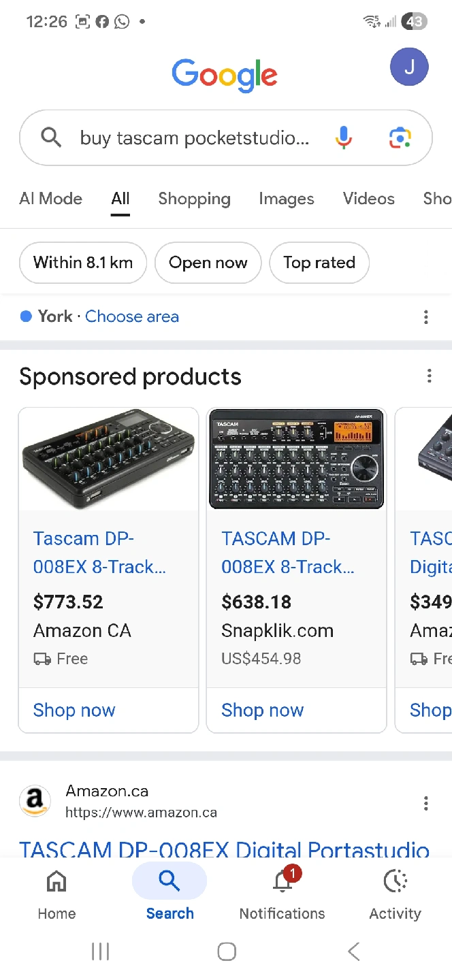Toggle the "Top rated" filter chip

(319, 263)
